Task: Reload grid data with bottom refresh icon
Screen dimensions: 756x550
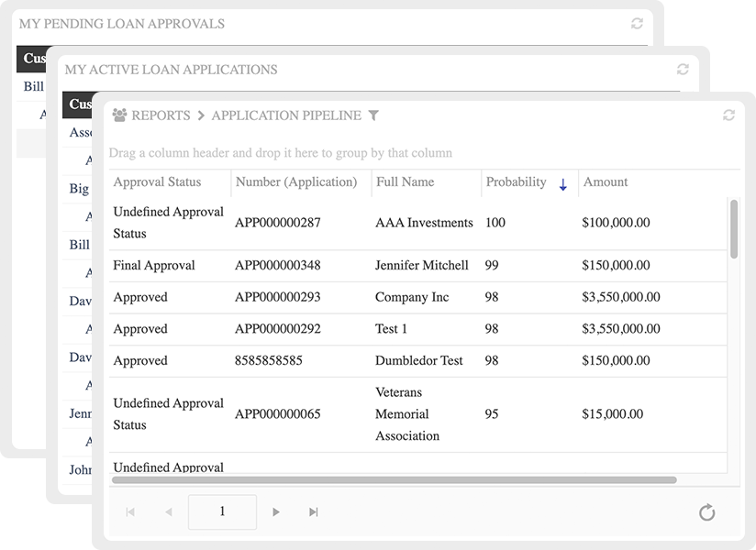Action: click(x=706, y=512)
